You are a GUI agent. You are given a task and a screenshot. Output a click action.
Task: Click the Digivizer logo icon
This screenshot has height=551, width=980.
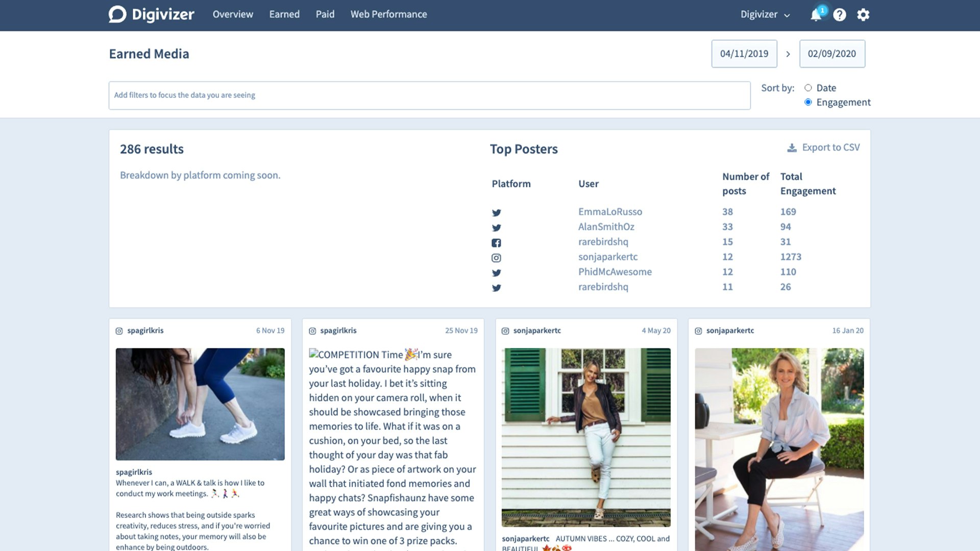click(117, 14)
